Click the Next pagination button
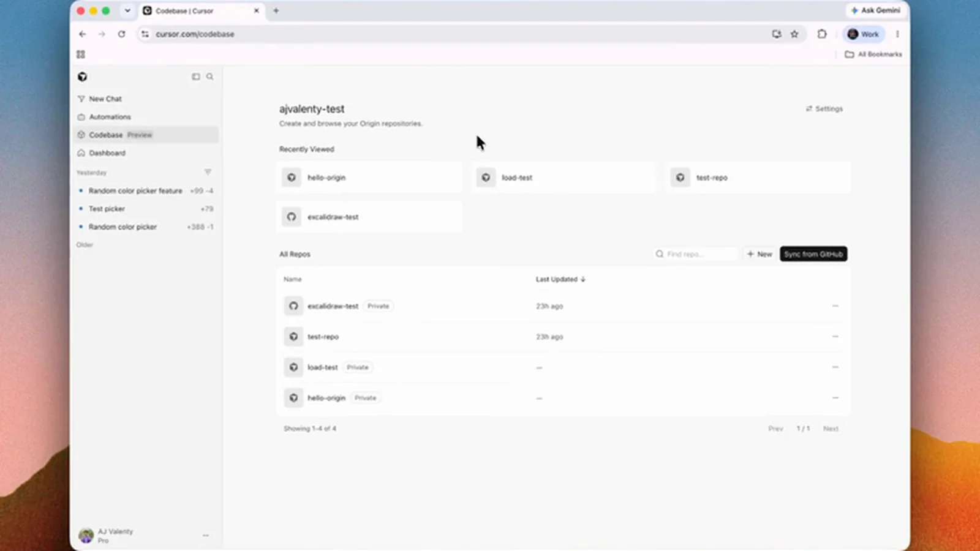 [x=831, y=429]
